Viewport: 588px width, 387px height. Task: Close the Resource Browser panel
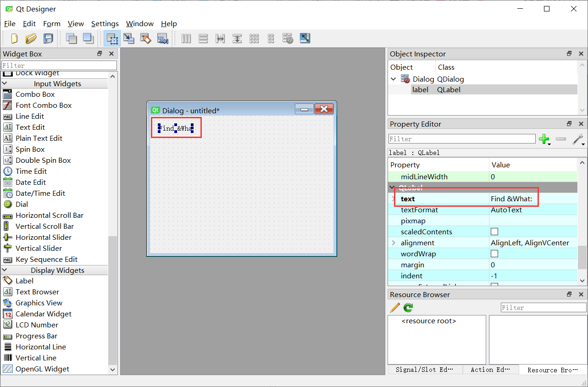[x=581, y=294]
